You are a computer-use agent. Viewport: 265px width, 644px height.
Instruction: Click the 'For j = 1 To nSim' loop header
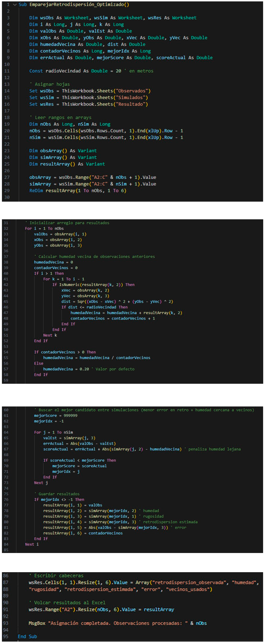click(x=53, y=432)
